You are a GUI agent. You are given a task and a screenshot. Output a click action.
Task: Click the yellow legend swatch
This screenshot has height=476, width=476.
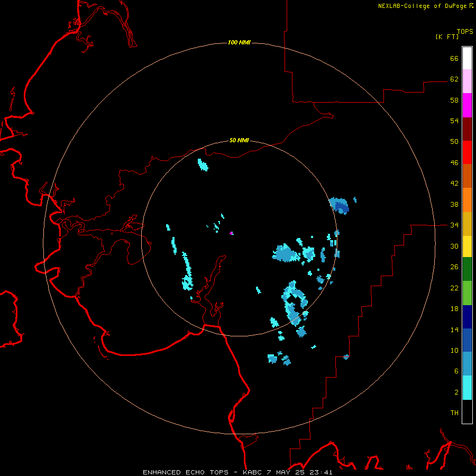point(467,246)
